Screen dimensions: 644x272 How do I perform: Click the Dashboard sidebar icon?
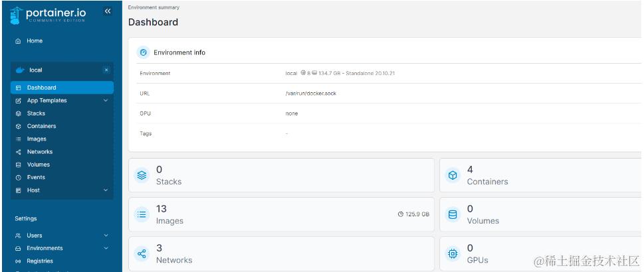click(x=18, y=88)
